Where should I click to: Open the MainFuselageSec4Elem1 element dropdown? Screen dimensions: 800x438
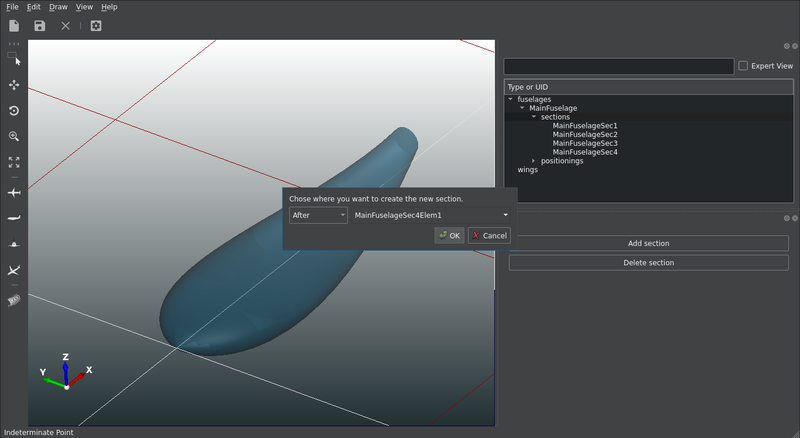tap(431, 215)
